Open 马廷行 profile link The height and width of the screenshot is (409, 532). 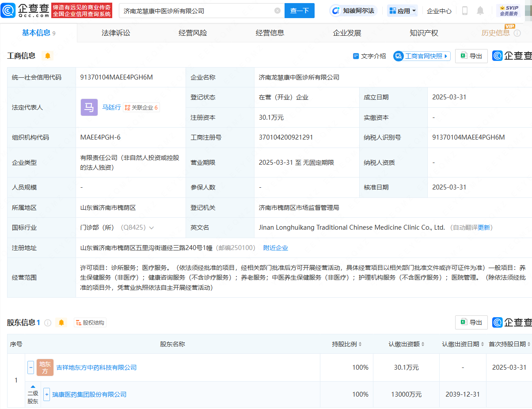pos(111,107)
